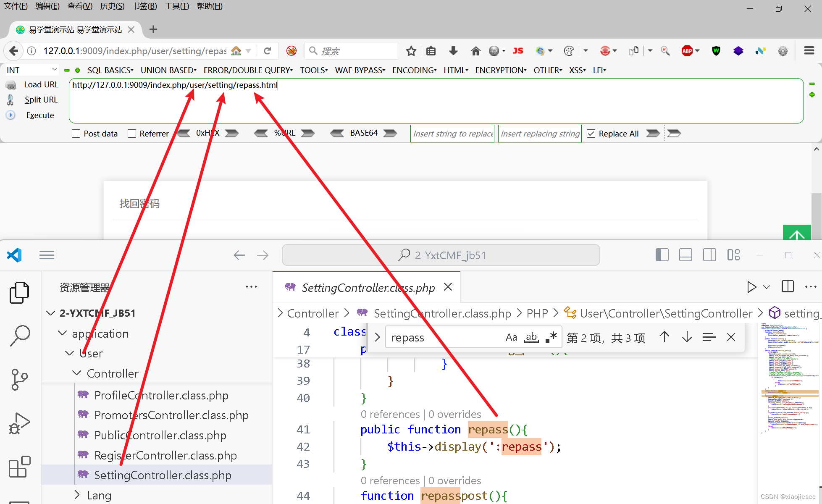Screen dimensions: 822x504
Task: Check the Referrer checkbox
Action: [x=132, y=134]
